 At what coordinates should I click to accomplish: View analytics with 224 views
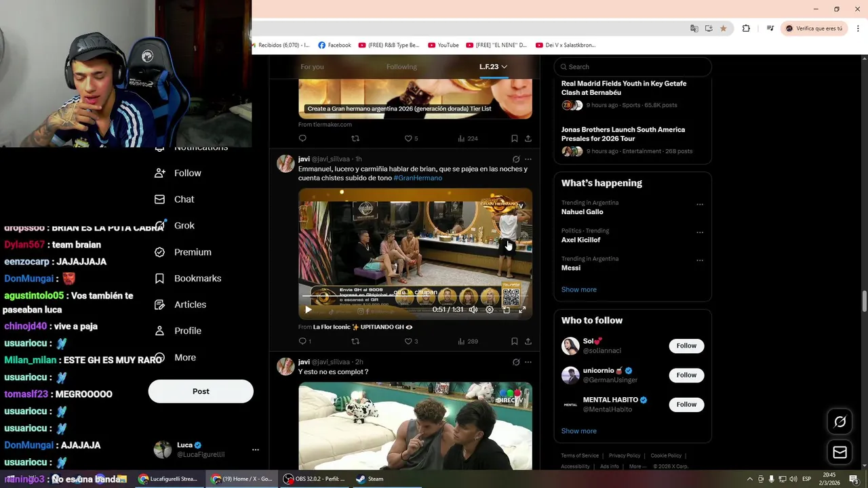pos(467,138)
